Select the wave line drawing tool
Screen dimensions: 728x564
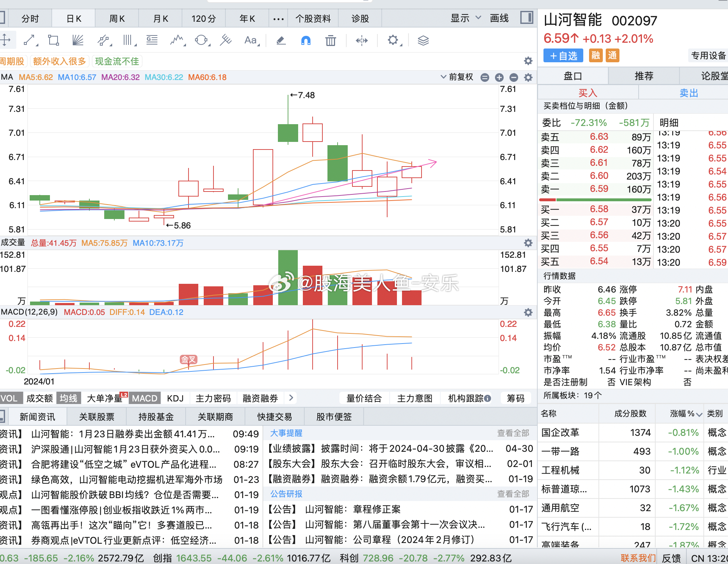(177, 40)
